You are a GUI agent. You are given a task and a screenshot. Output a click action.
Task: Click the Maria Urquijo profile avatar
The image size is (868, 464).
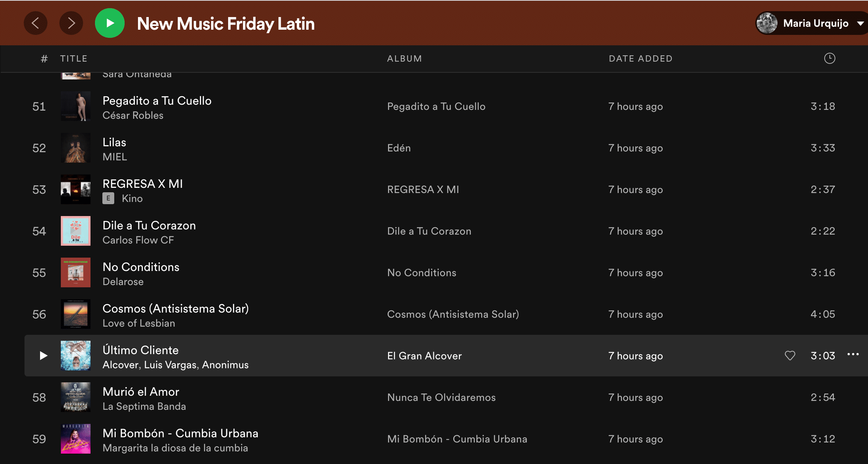pyautogui.click(x=767, y=23)
